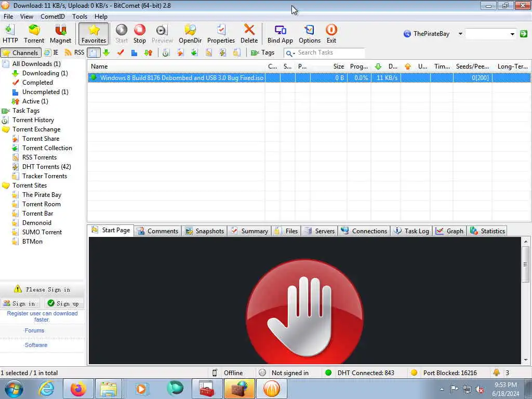Open the Forums link
This screenshot has width=532, height=399.
tap(34, 330)
